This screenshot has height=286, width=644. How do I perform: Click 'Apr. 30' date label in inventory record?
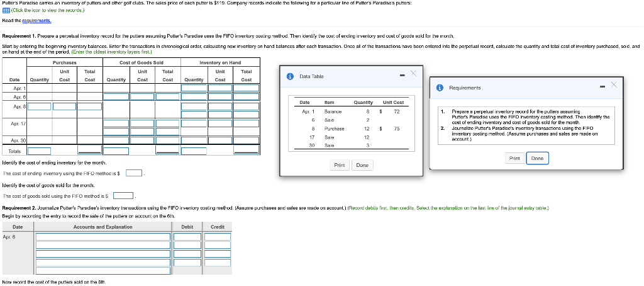19,140
